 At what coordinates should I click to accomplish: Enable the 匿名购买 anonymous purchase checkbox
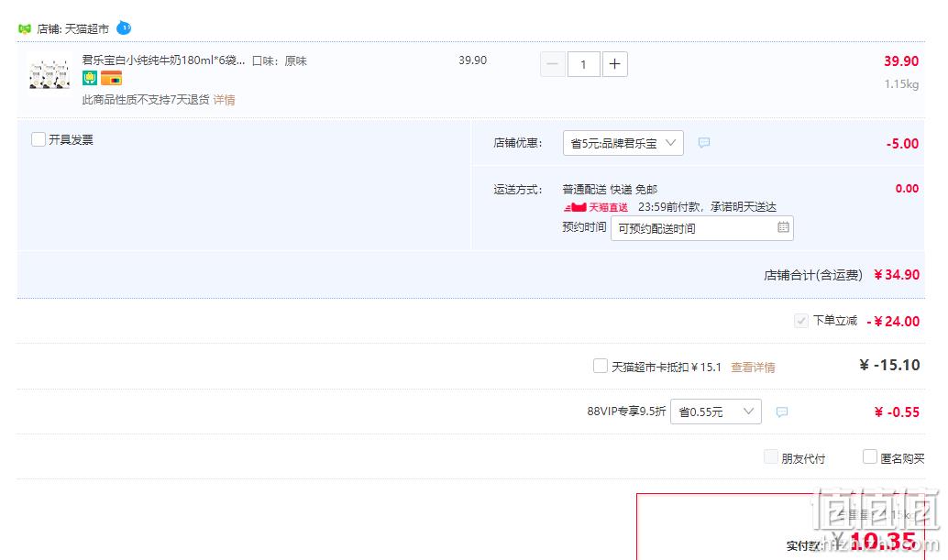[870, 456]
